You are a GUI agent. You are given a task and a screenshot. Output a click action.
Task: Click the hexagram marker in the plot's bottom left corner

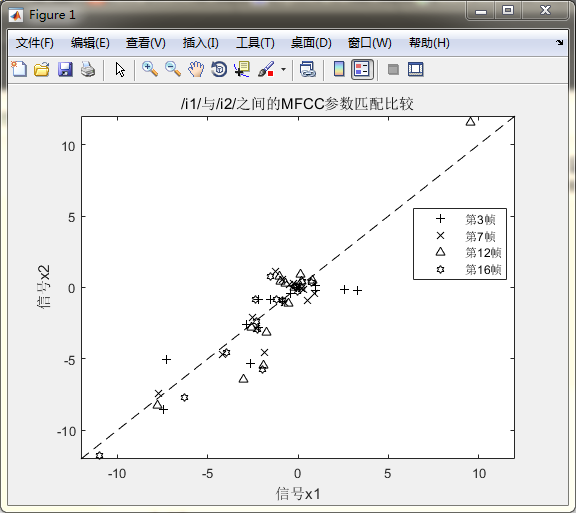coord(99,455)
